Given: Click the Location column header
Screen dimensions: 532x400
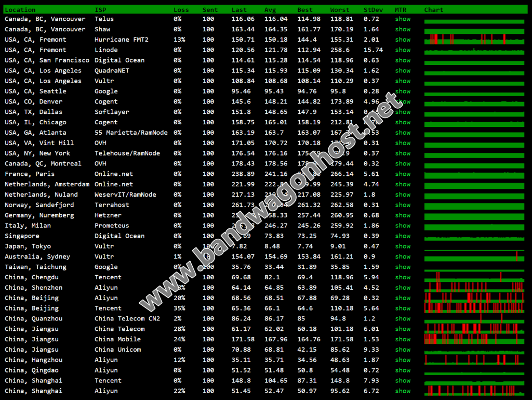Looking at the screenshot, I should pyautogui.click(x=20, y=10).
